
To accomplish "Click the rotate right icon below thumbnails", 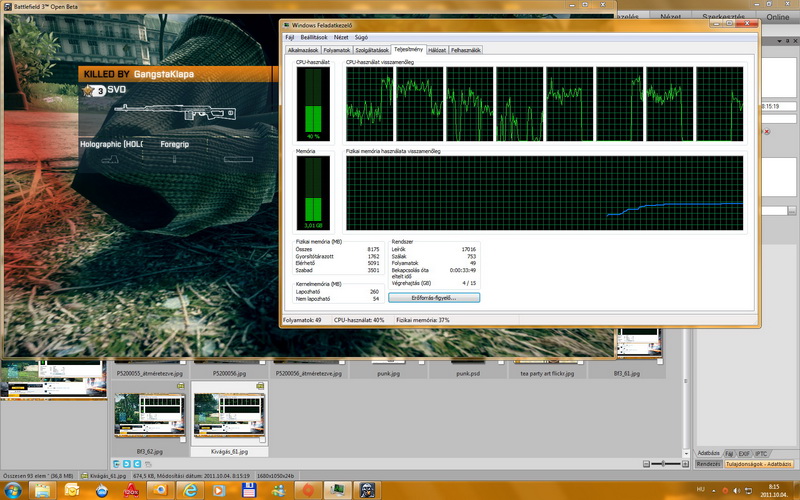I will tap(137, 464).
